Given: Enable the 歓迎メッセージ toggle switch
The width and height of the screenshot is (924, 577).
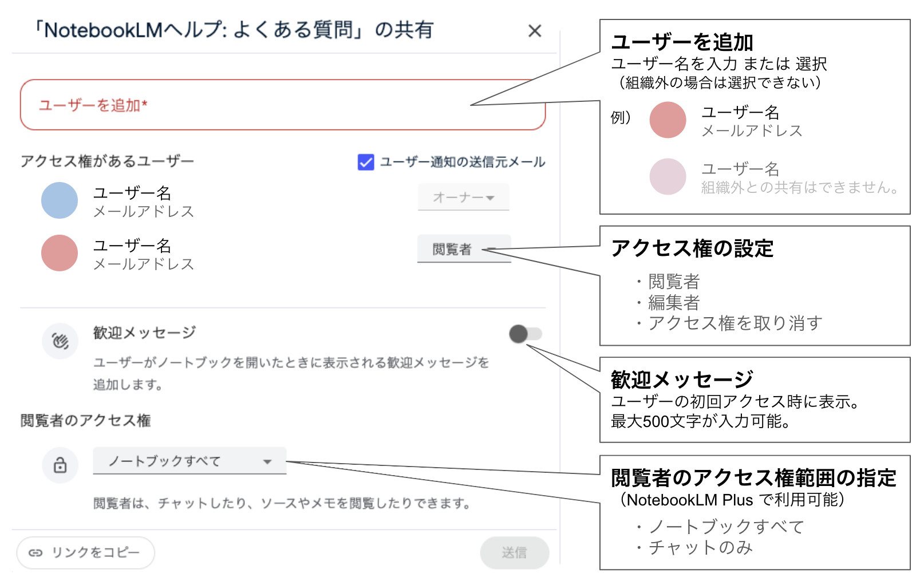Looking at the screenshot, I should 525,334.
